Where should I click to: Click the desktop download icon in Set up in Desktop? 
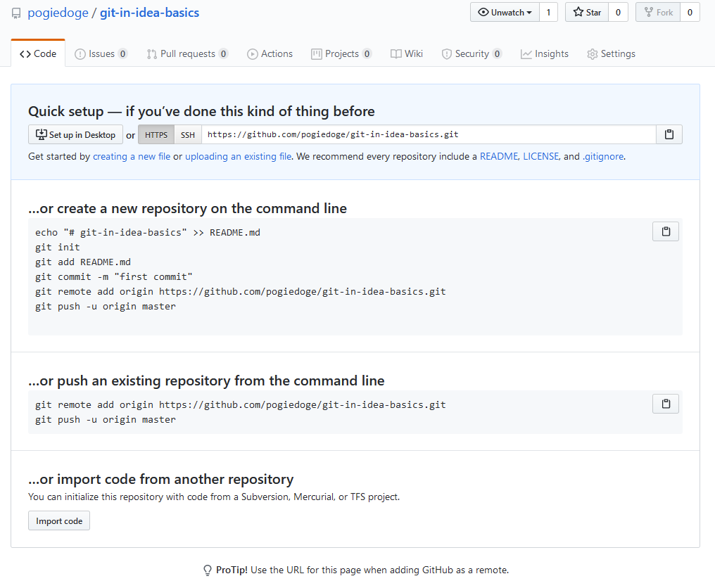41,134
